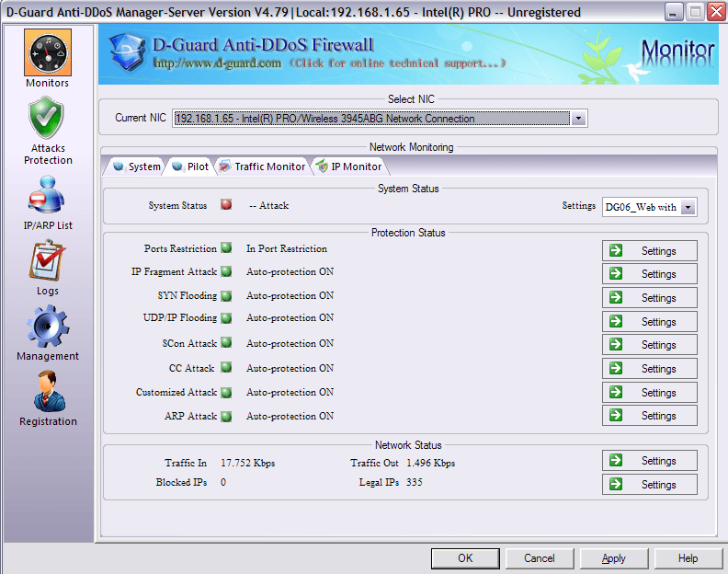Screen dimensions: 728x574
Task: Click the D-Guard shield logo in banner
Action: [127, 52]
